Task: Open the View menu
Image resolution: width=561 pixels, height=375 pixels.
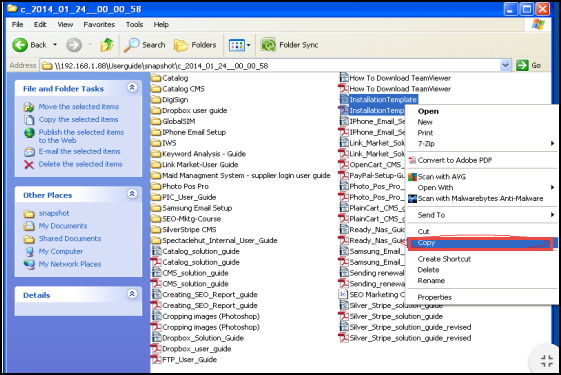Action: (65, 24)
